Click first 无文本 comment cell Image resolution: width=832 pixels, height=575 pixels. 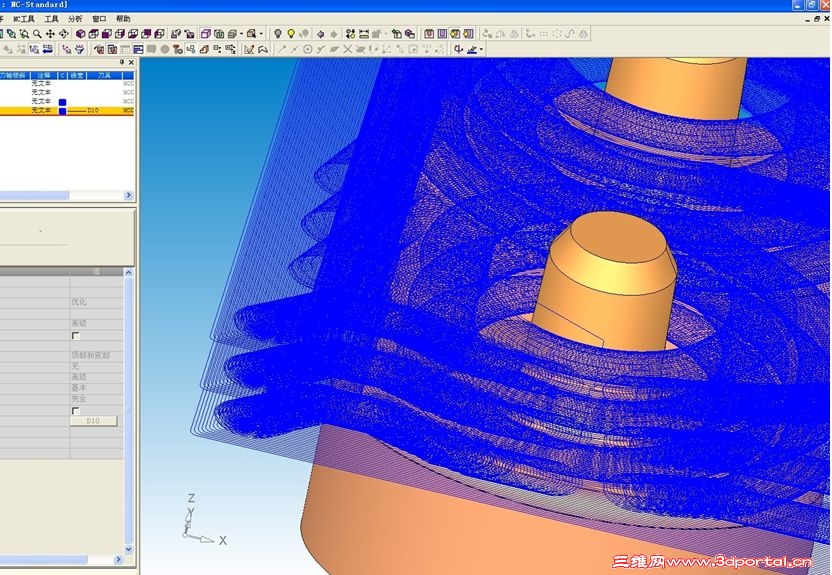coord(41,83)
